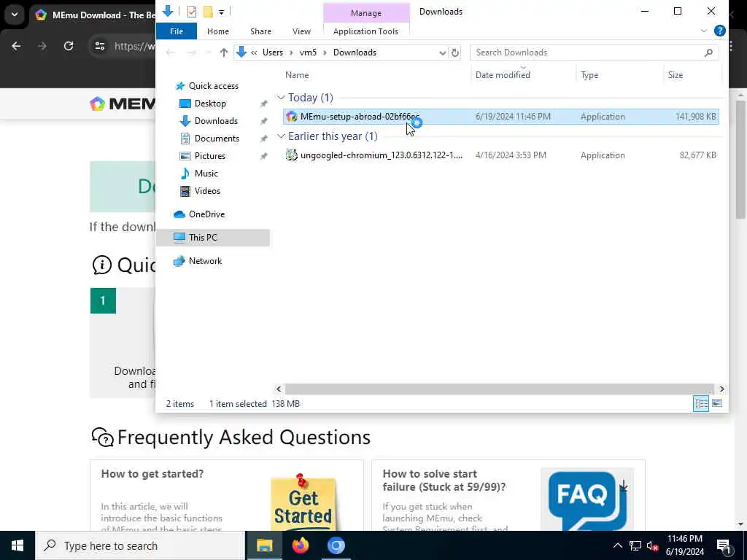
Task: Sort files by Size column header
Action: (x=675, y=75)
